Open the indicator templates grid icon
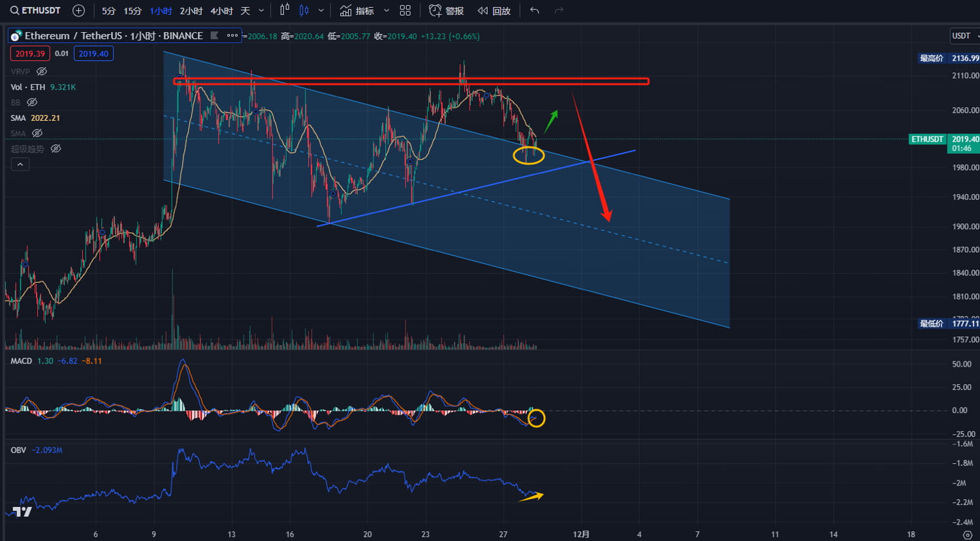Viewport: 980px width, 541px height. click(x=405, y=11)
